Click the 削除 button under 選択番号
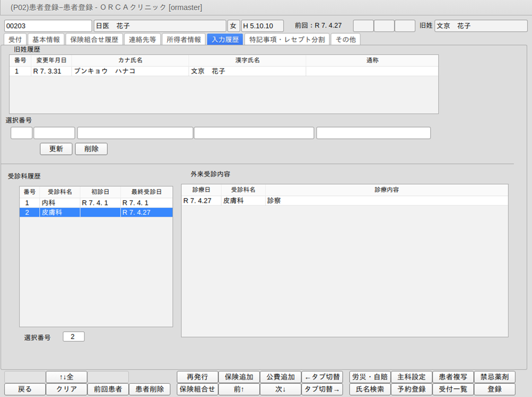The image size is (532, 397). click(91, 149)
